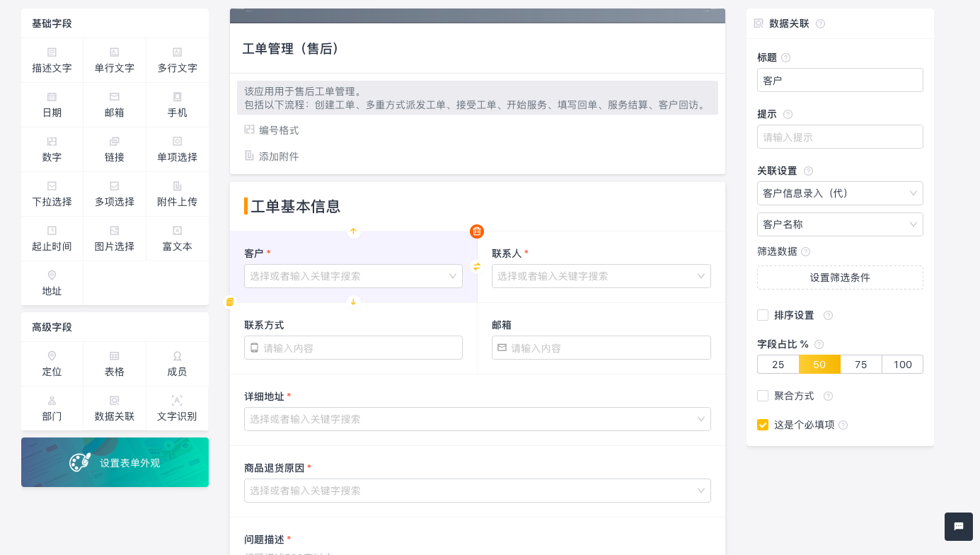Show help for 标题 setting
This screenshot has height=555, width=980.
pos(785,57)
